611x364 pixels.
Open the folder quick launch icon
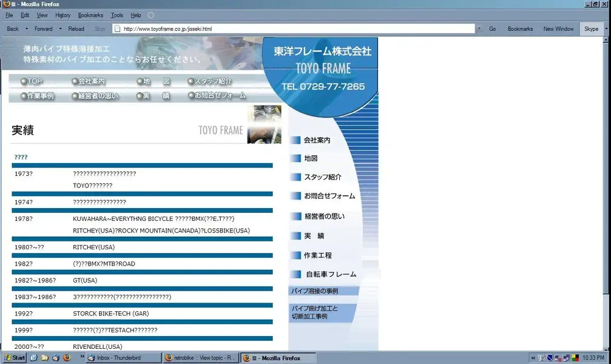coord(45,357)
